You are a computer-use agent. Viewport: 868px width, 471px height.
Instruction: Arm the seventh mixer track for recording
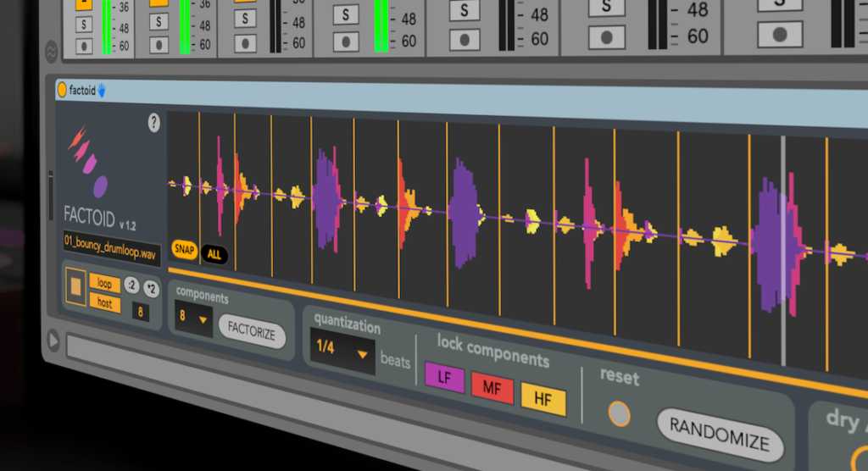point(780,35)
